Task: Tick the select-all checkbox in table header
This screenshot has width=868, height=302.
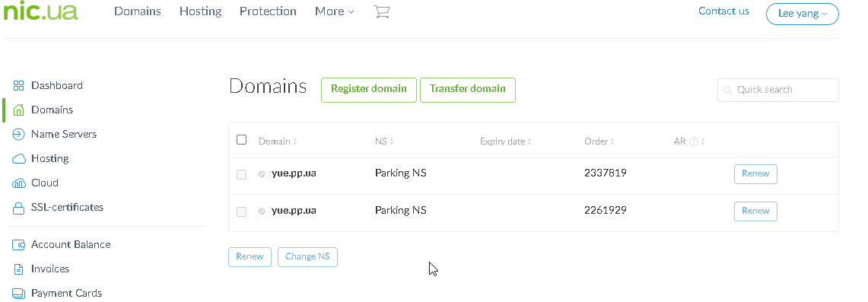Action: pyautogui.click(x=241, y=139)
